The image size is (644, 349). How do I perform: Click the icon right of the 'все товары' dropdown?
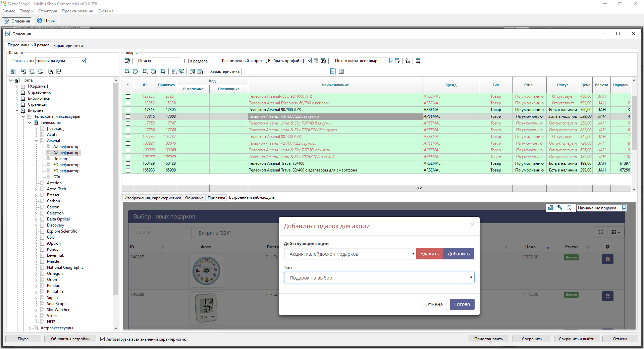[397, 61]
